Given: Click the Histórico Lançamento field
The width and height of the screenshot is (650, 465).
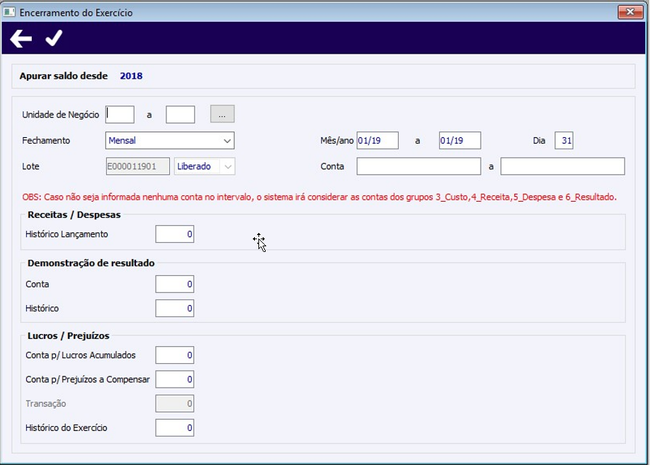Looking at the screenshot, I should [x=175, y=234].
